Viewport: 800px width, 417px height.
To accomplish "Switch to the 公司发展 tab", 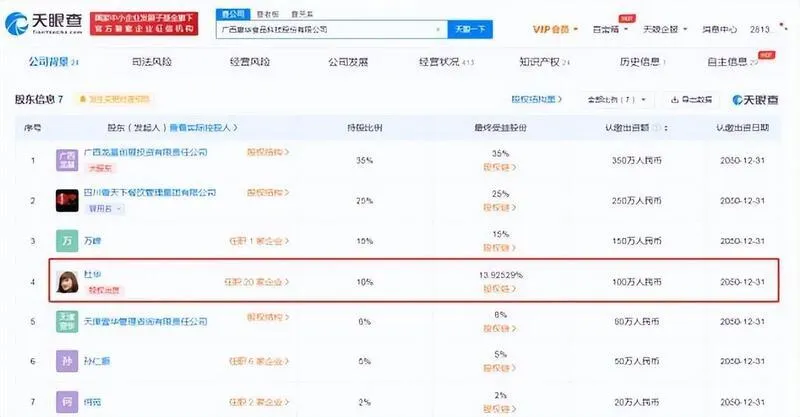I will click(348, 62).
